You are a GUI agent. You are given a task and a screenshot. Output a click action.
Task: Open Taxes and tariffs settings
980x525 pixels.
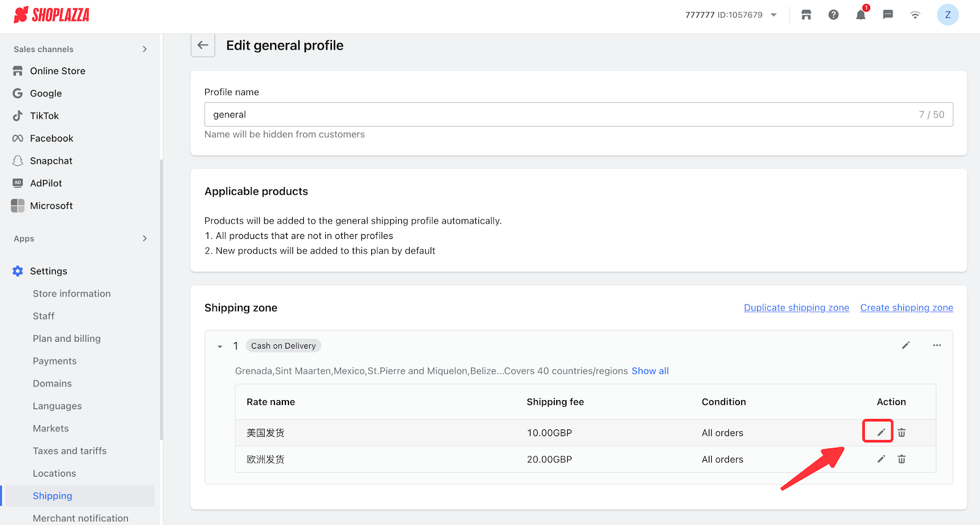pos(70,451)
